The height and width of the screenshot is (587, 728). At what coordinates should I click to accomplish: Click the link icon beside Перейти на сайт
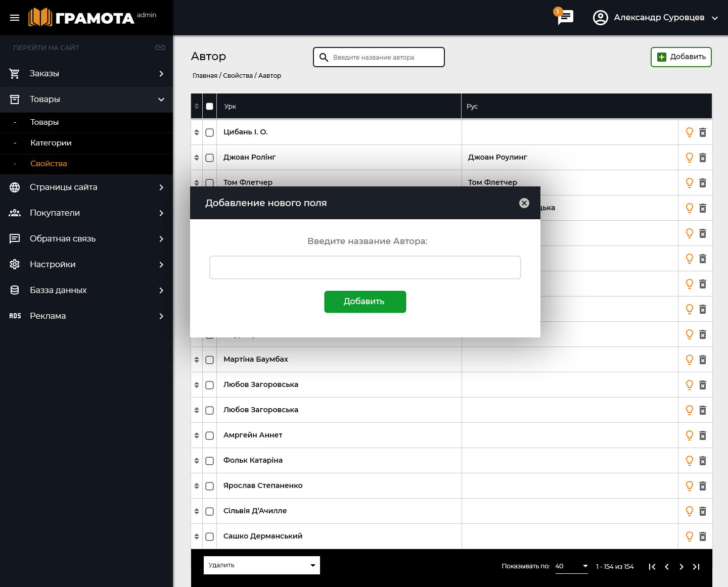[160, 47]
